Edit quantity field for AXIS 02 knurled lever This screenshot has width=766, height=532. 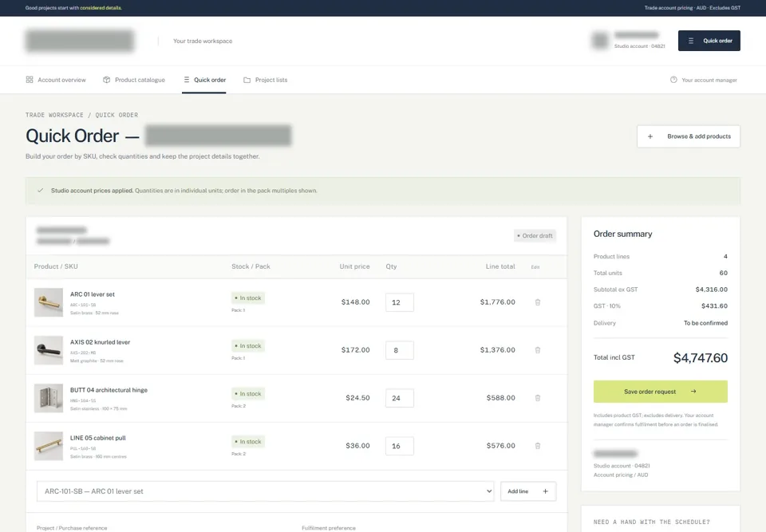[399, 350]
